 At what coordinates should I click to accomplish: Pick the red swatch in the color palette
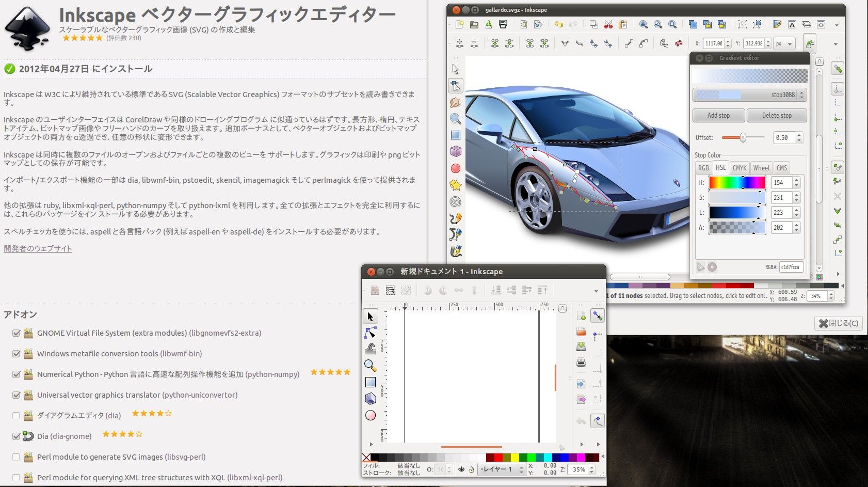(x=498, y=458)
